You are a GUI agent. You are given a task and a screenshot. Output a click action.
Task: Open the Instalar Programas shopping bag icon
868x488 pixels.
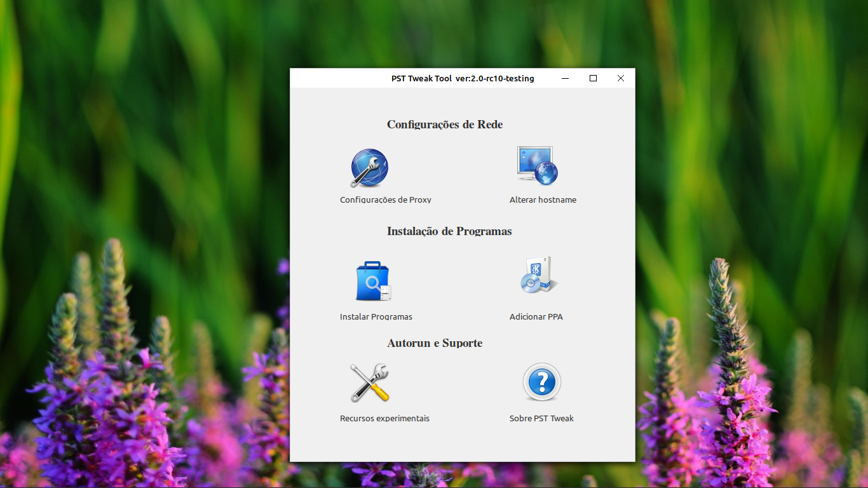pos(373,281)
